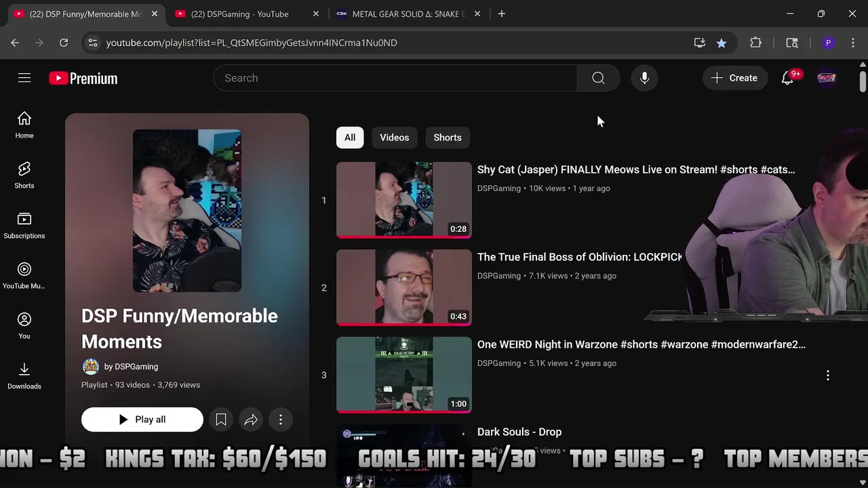Click the playlist cover image
Image resolution: width=868 pixels, height=488 pixels.
187,211
